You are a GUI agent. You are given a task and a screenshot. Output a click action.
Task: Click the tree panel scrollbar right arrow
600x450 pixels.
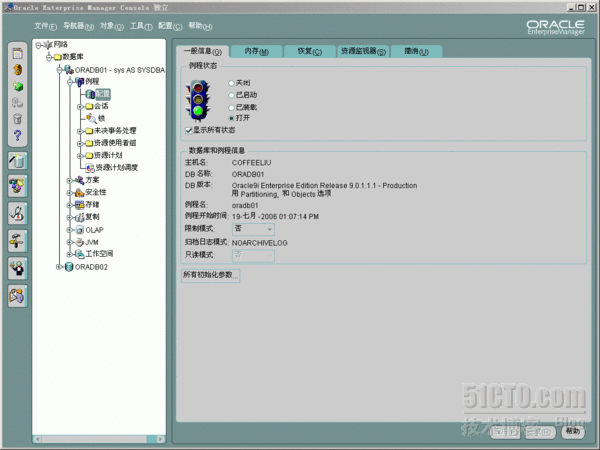pos(161,439)
